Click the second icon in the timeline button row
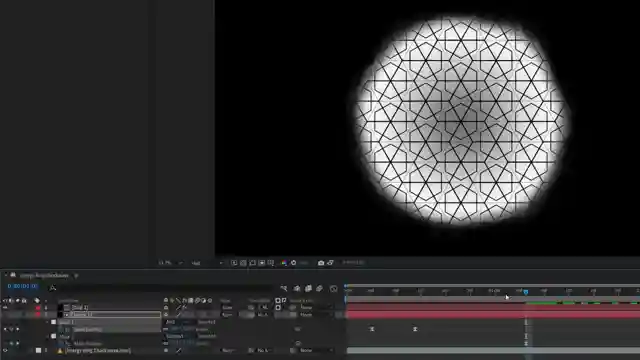The height and width of the screenshot is (360, 640). click(x=297, y=289)
